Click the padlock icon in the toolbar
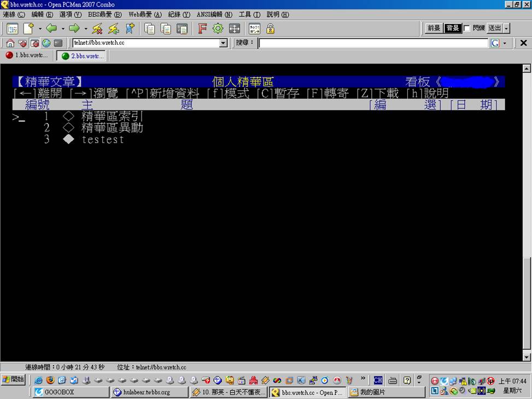Viewport: 532px width, 399px height. click(270, 28)
